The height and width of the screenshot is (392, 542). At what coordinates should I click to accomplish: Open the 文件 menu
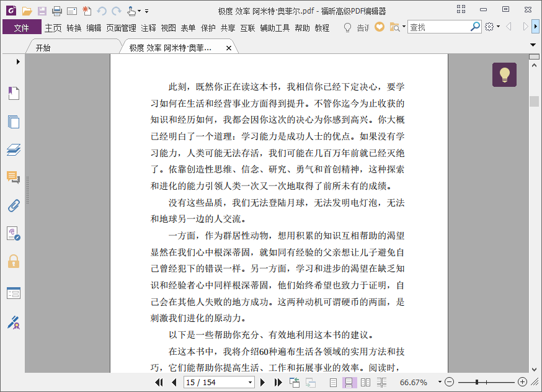tap(22, 28)
